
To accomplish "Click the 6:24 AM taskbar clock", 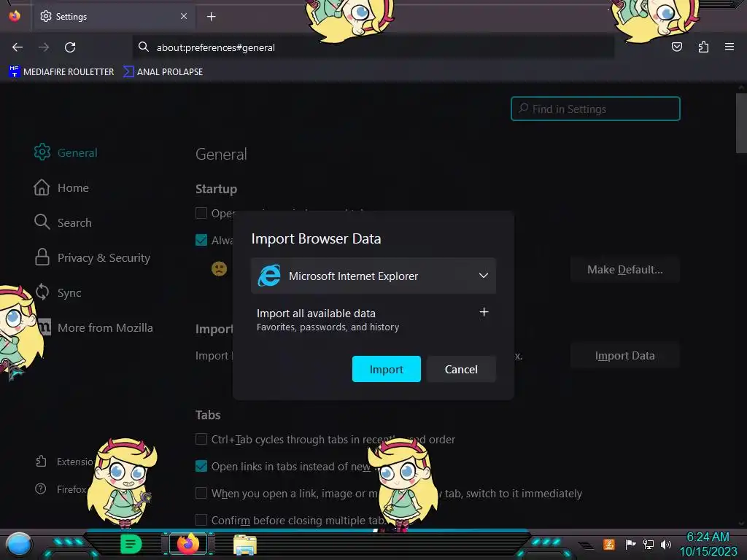I will tap(708, 537).
